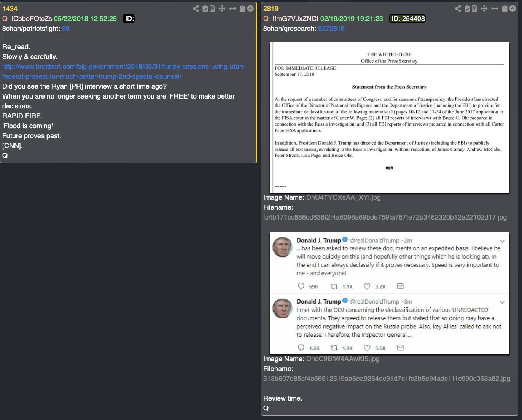
Task: Collapse post 1434 with the round up-arrow
Action: coord(250,8)
